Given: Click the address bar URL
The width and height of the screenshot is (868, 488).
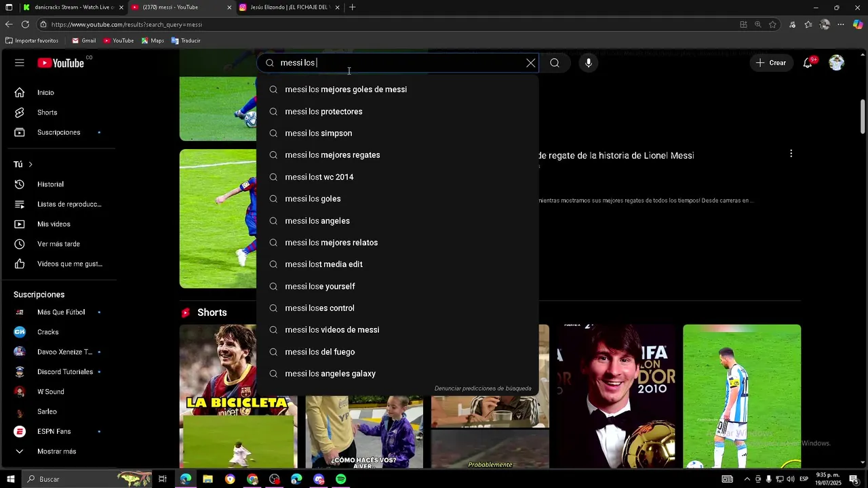Looking at the screenshot, I should click(x=126, y=24).
